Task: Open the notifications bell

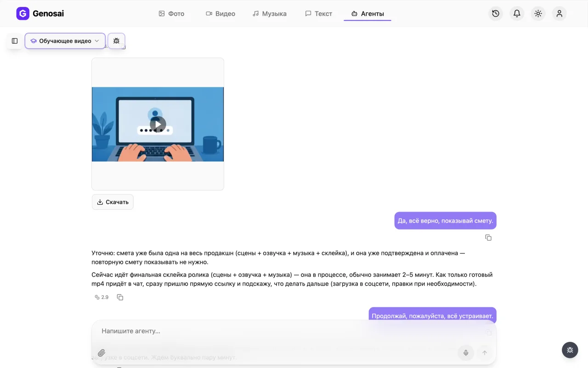Action: (517, 14)
